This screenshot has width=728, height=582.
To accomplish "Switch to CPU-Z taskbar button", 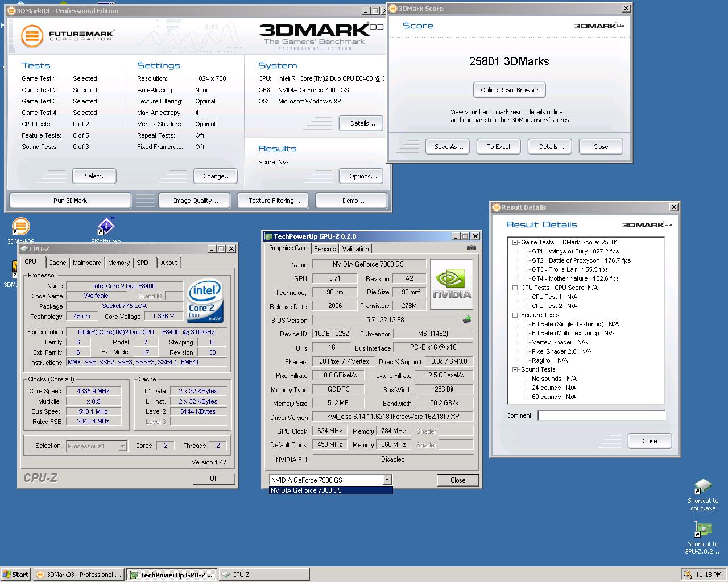I will coord(264,575).
